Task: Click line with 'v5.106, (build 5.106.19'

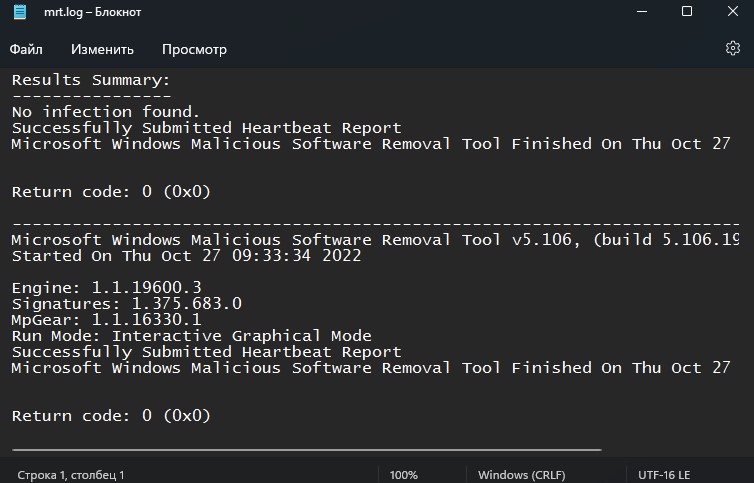Action: pos(375,240)
